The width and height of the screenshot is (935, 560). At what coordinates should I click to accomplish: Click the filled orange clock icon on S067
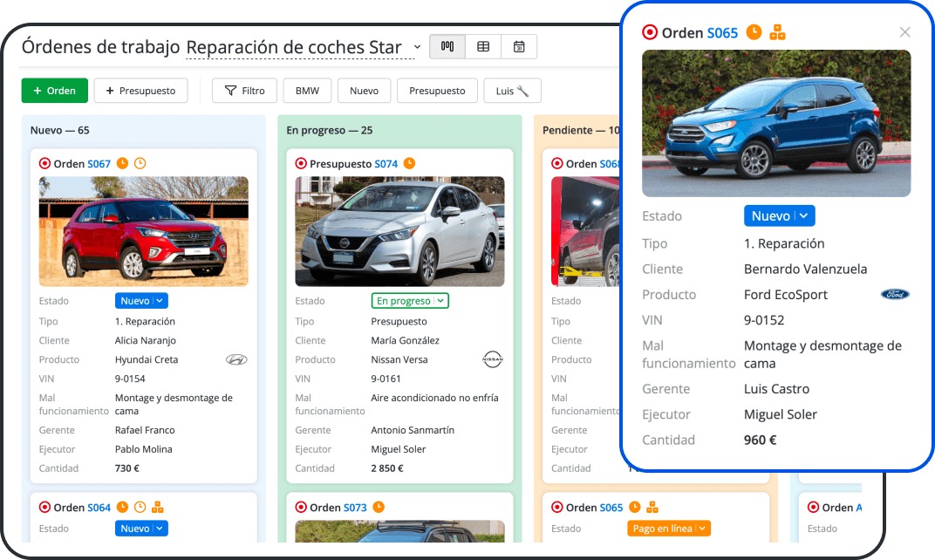pyautogui.click(x=122, y=163)
